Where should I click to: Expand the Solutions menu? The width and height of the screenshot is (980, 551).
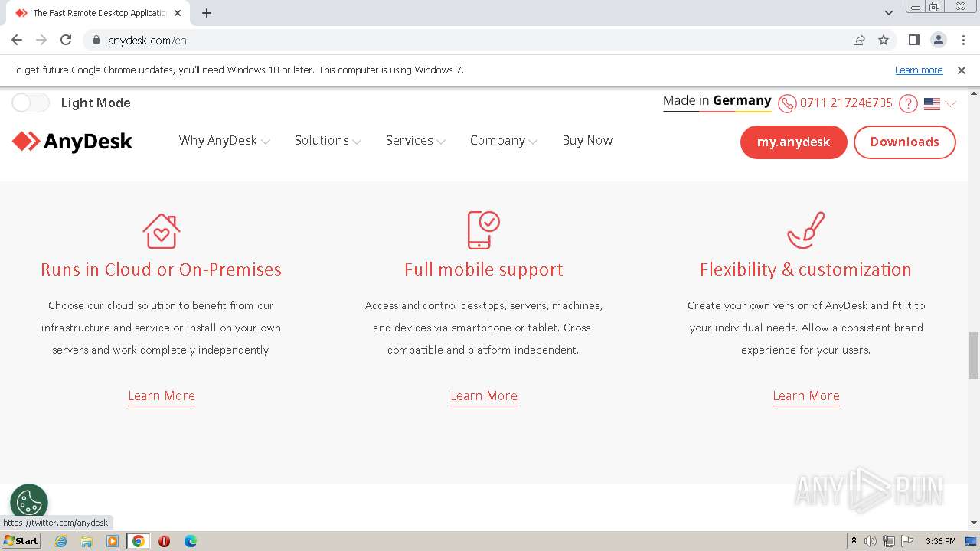pyautogui.click(x=328, y=141)
